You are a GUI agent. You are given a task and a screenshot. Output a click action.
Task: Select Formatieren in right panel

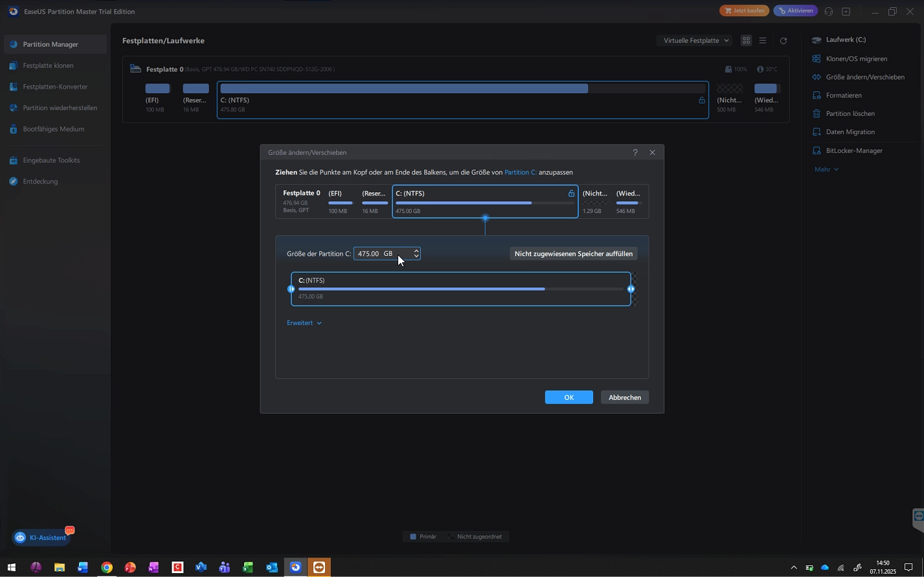coord(843,95)
